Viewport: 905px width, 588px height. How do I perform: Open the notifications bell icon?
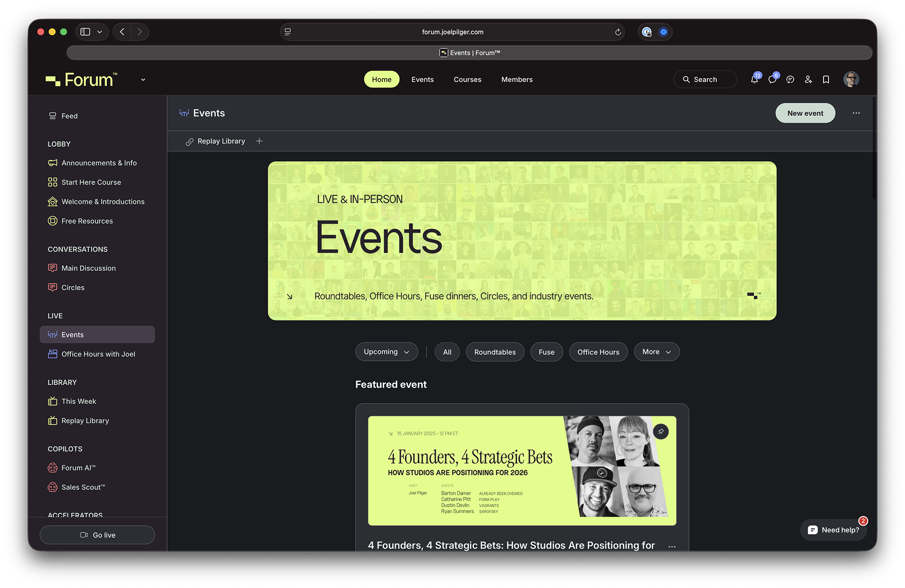pyautogui.click(x=754, y=80)
